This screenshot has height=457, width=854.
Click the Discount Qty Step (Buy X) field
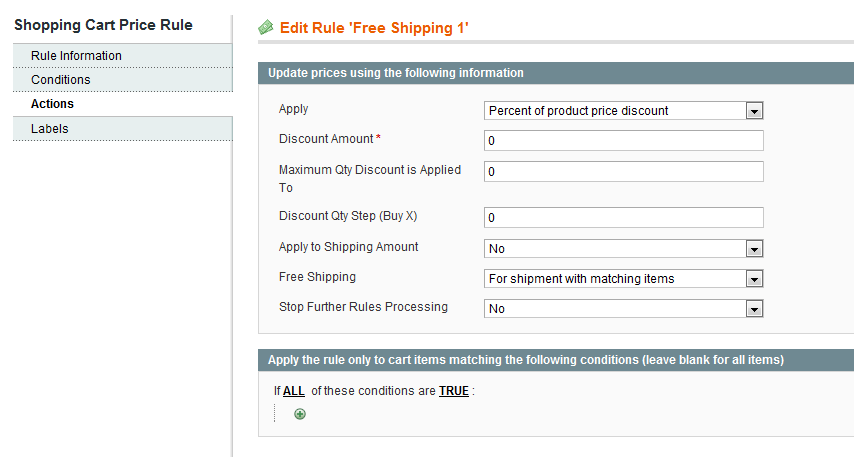click(x=623, y=217)
